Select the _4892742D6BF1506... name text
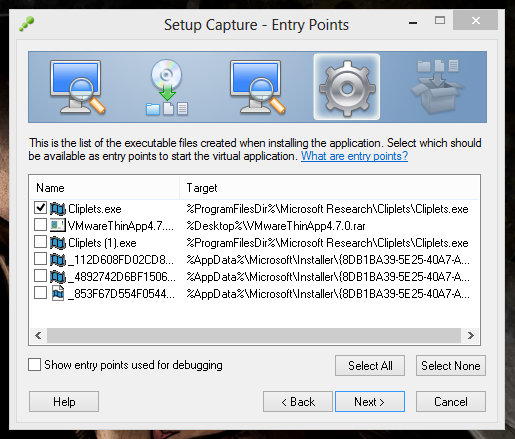 coord(122,277)
